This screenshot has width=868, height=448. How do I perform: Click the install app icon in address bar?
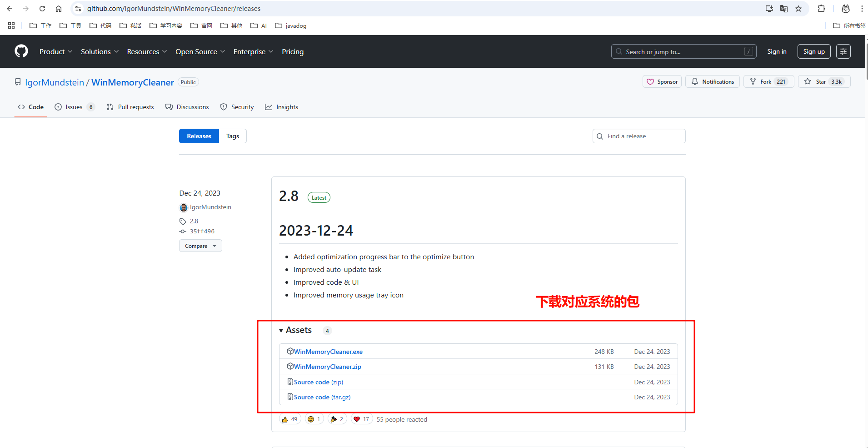[769, 9]
